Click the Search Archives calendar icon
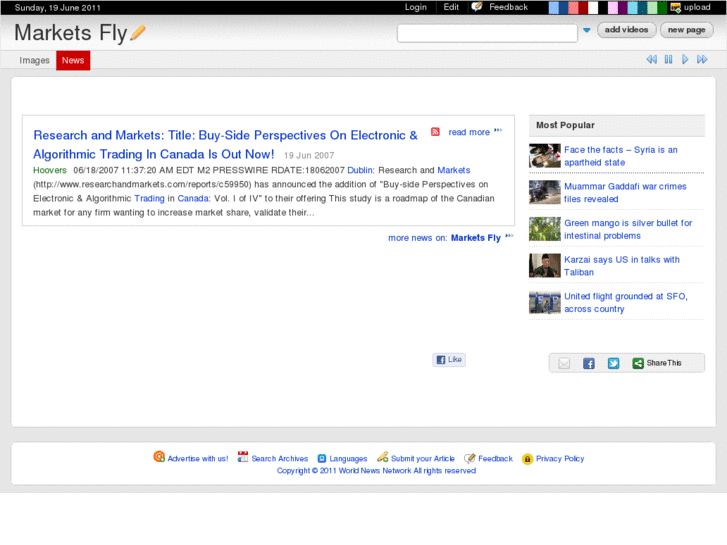727x545 pixels. click(x=242, y=457)
